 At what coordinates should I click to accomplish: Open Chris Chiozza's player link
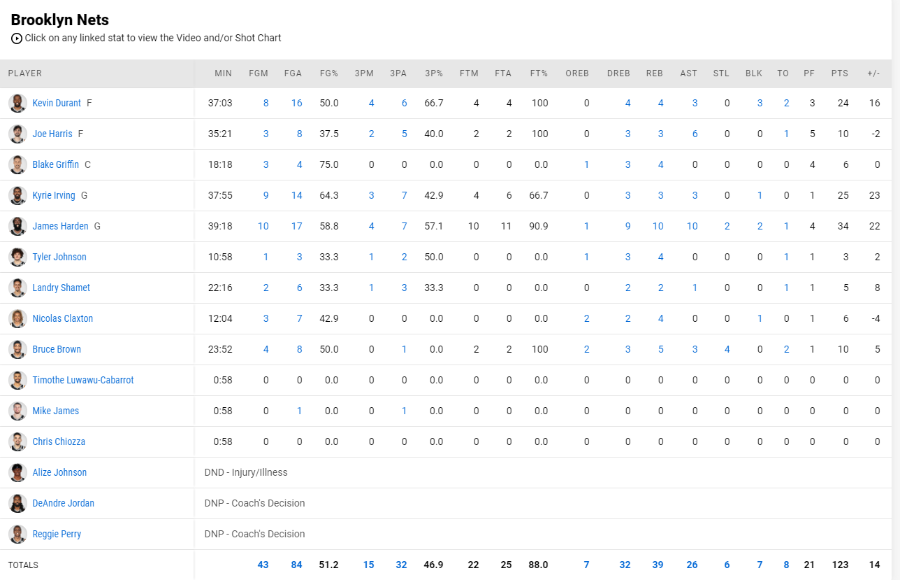59,442
